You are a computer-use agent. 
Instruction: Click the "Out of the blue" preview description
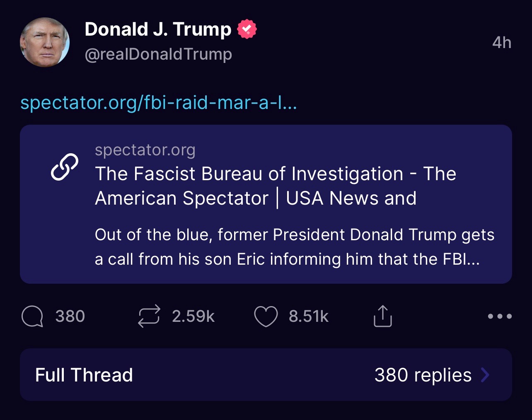[294, 247]
